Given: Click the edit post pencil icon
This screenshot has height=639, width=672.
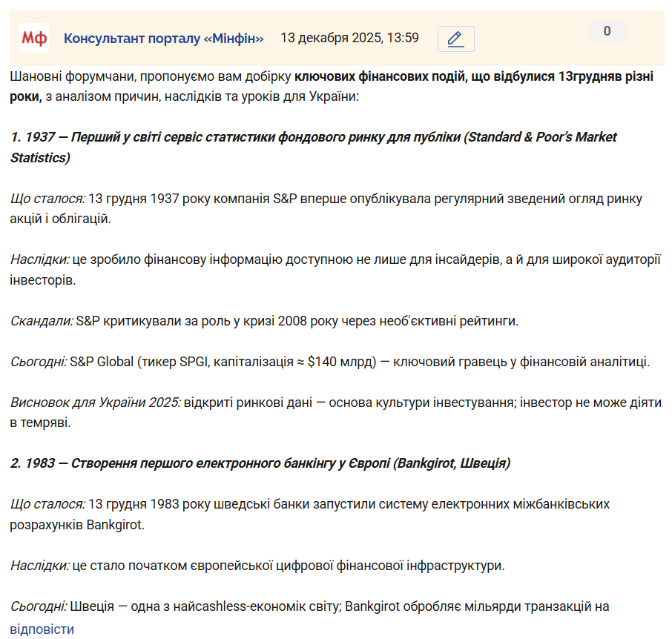Looking at the screenshot, I should 455,39.
